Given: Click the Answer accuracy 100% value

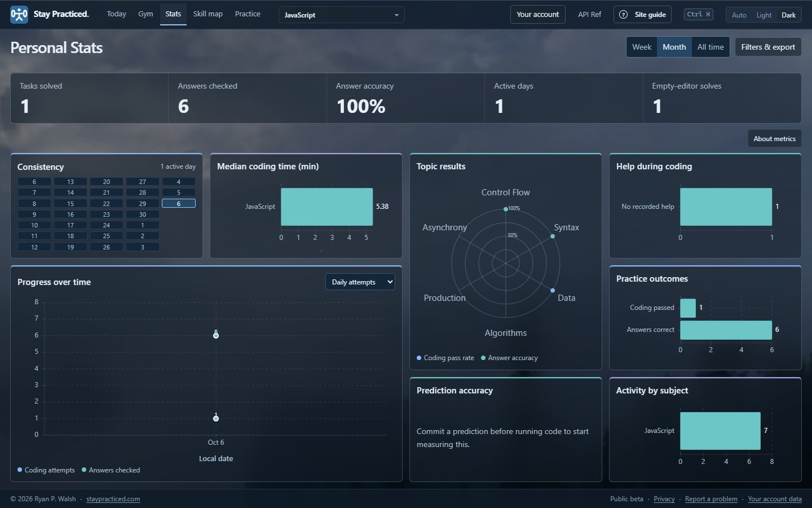Looking at the screenshot, I should point(361,106).
